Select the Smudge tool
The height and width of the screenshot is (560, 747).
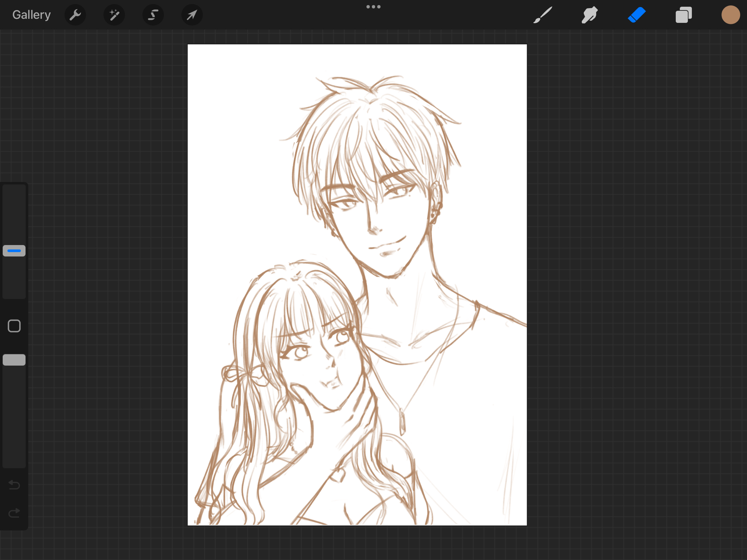coord(589,15)
